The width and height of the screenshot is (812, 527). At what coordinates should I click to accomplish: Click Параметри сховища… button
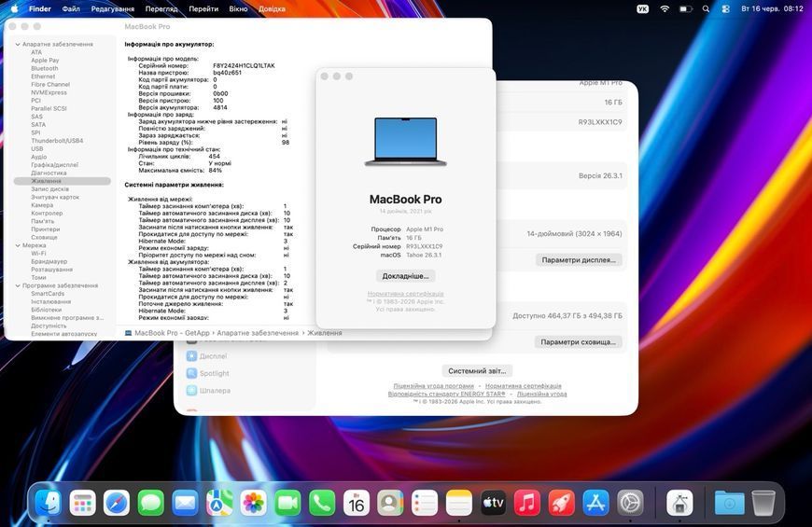tap(578, 342)
